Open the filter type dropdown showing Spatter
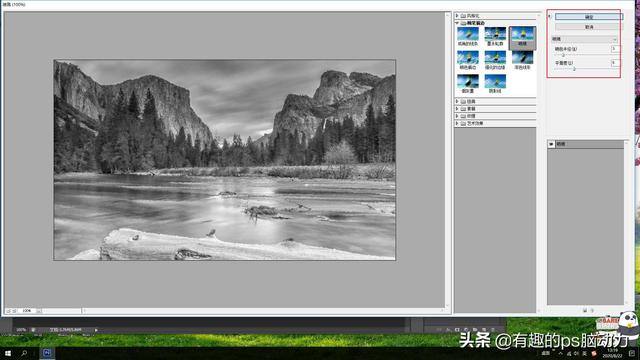The height and width of the screenshot is (360, 640). coord(584,39)
